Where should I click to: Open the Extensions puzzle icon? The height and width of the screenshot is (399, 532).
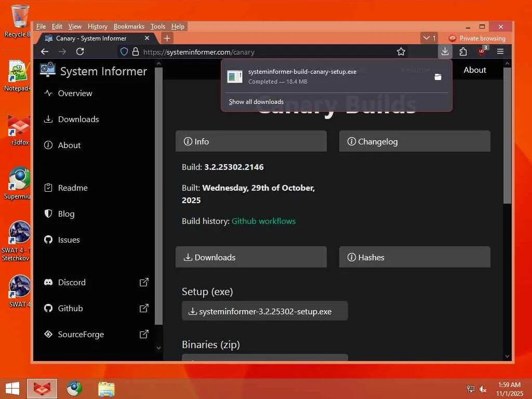tap(463, 51)
